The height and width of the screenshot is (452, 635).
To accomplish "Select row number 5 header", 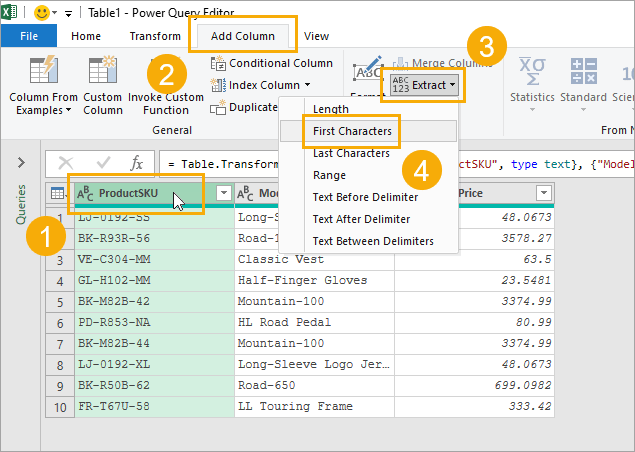I will click(60, 302).
